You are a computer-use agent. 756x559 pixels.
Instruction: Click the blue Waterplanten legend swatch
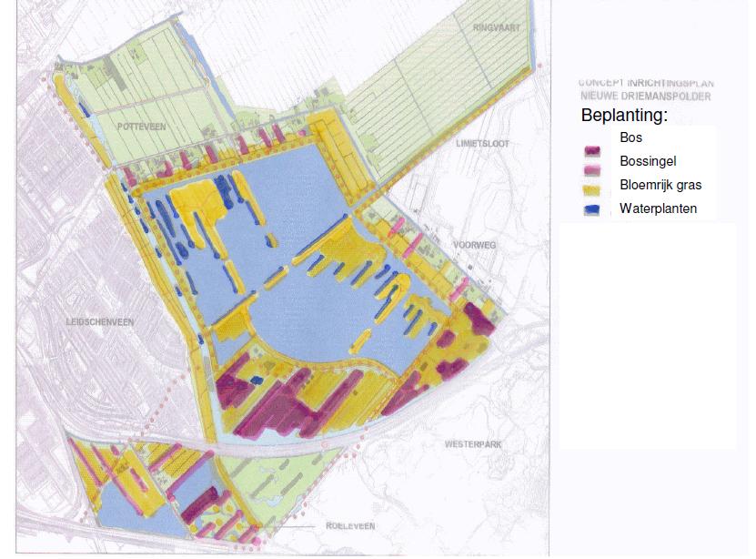pyautogui.click(x=592, y=210)
